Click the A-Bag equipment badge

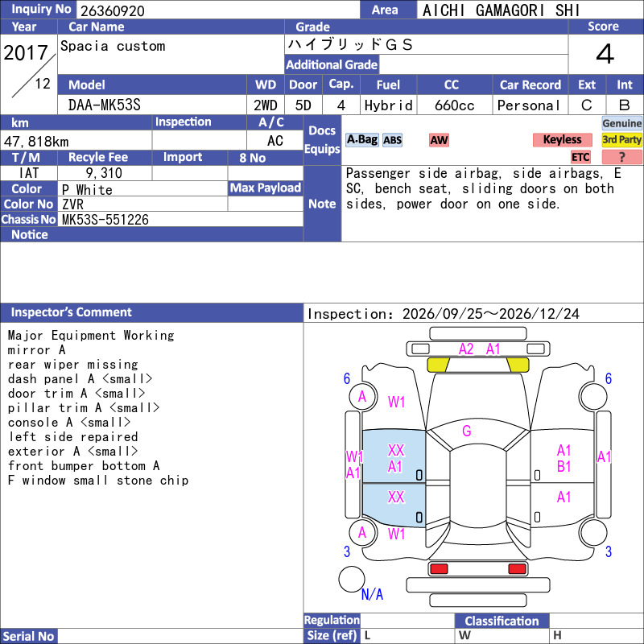coord(361,140)
